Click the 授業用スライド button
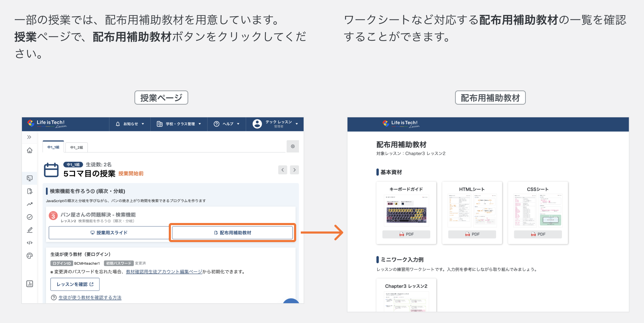The height and width of the screenshot is (323, 644). click(x=108, y=233)
